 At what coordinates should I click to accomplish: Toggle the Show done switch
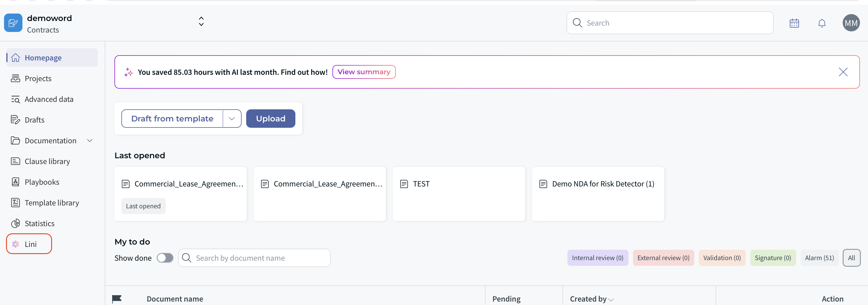pos(165,258)
